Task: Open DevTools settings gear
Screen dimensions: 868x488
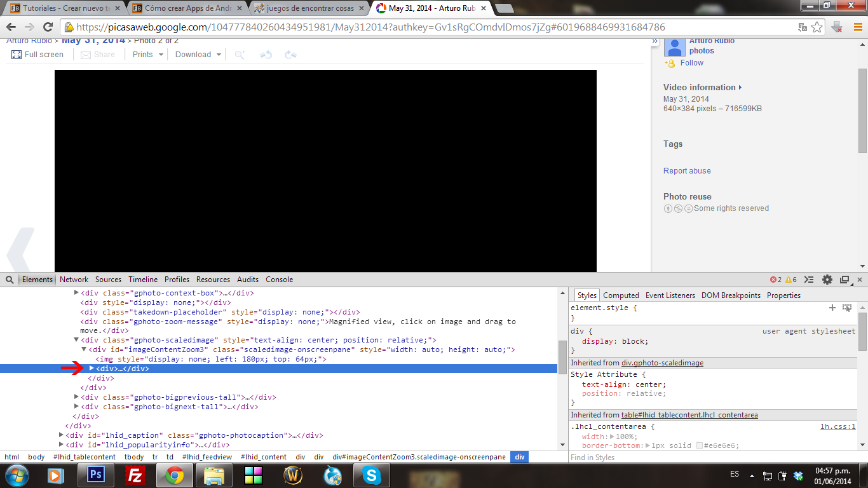Action: [827, 280]
